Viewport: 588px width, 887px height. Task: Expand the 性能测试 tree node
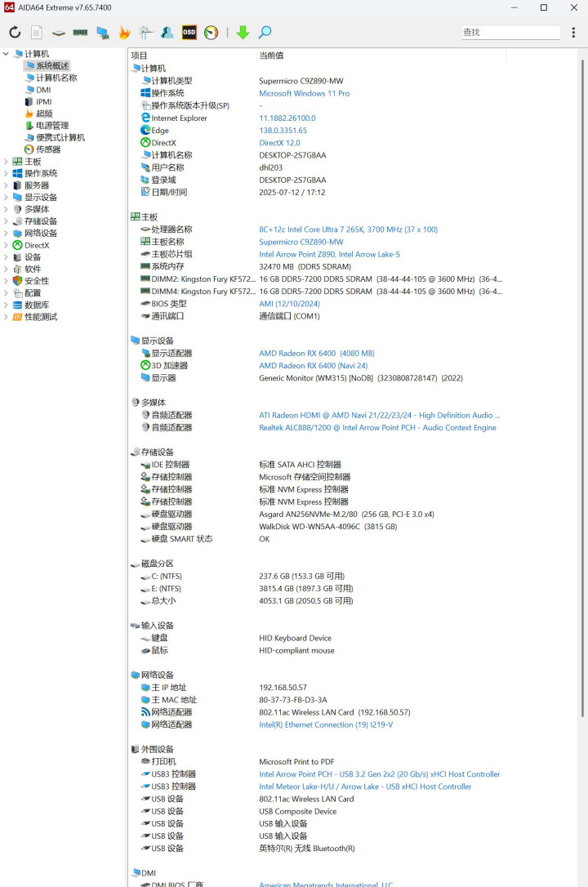[6, 317]
